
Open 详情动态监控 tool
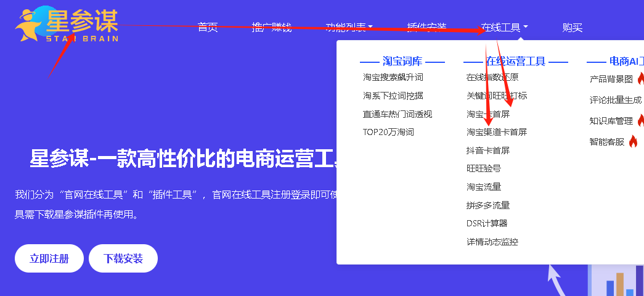pyautogui.click(x=492, y=242)
